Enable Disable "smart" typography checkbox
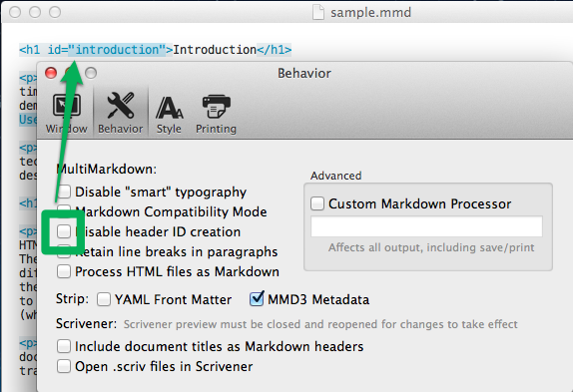573x392 pixels. pos(64,192)
